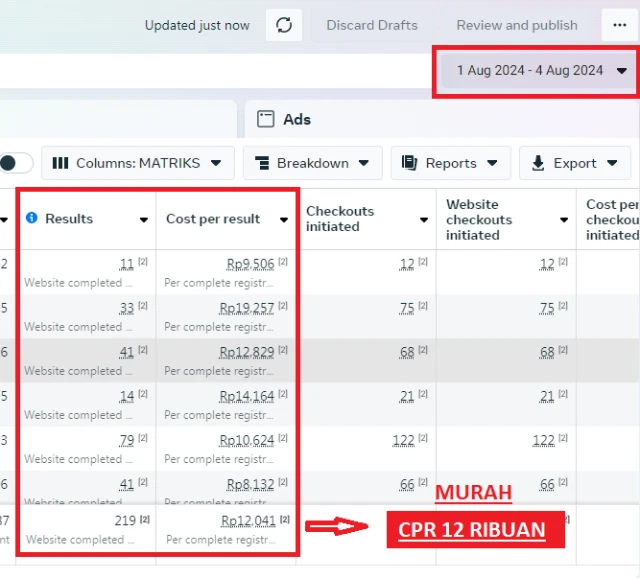Toggle the switch left of Columns button
The width and height of the screenshot is (640, 578).
(15, 163)
